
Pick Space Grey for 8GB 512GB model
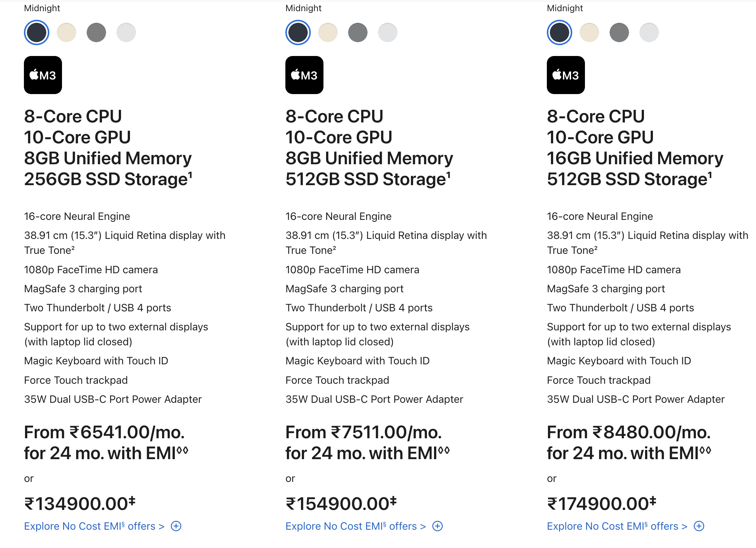click(358, 32)
